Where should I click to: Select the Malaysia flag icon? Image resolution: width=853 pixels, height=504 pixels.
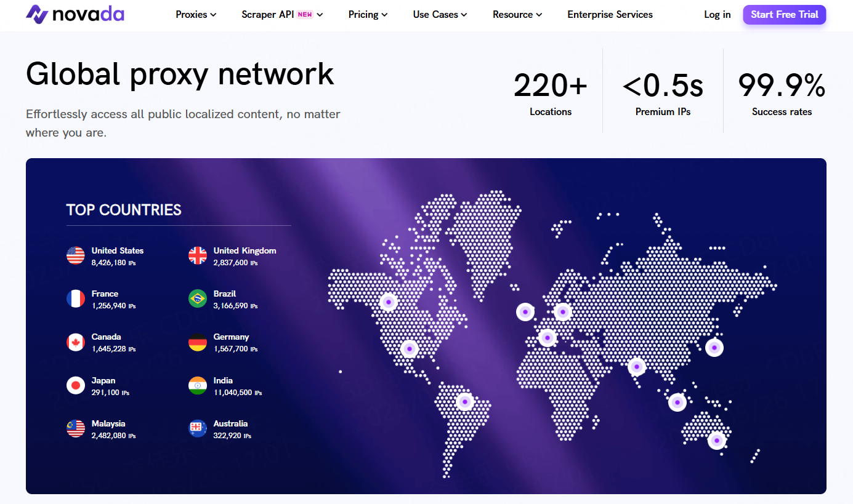pos(76,428)
